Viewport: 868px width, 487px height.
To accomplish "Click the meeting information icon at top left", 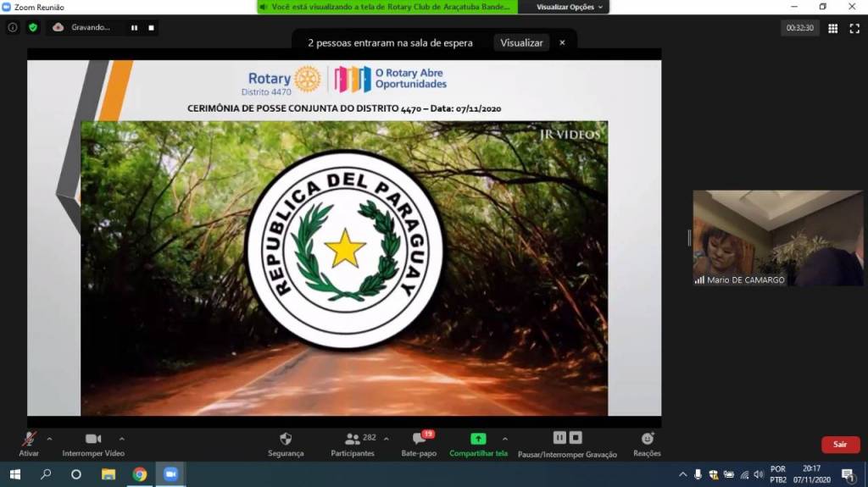I will (x=13, y=27).
